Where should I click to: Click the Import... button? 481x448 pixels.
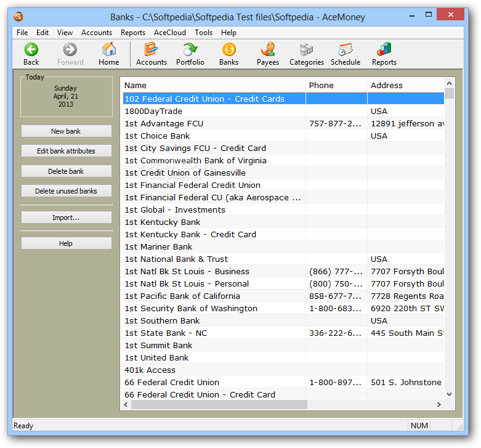[x=67, y=218]
